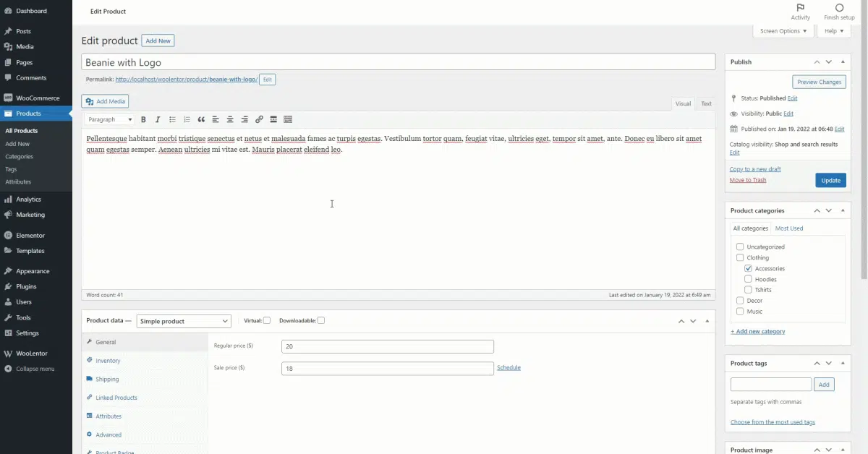
Task: Move Publish panel down
Action: point(829,62)
